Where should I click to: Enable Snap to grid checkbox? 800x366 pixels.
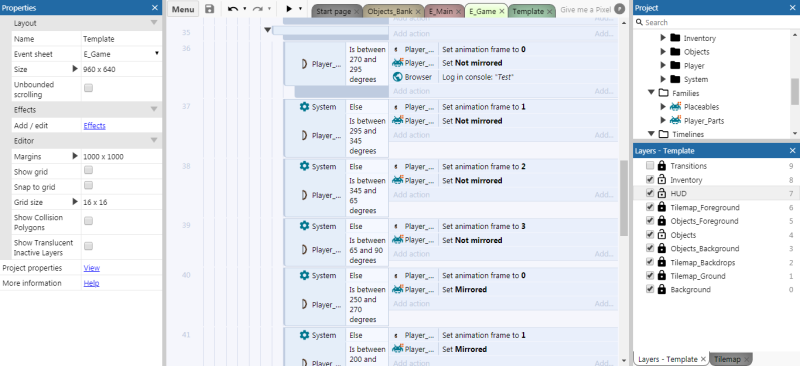pos(88,185)
